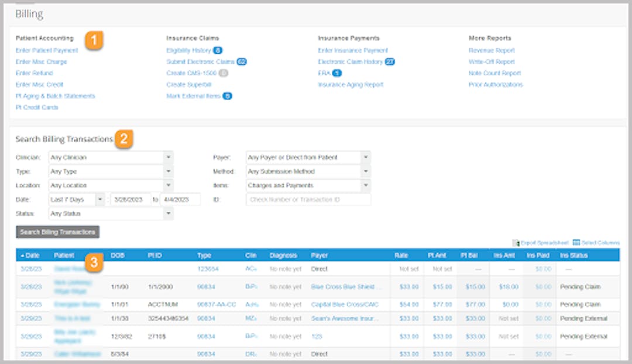Choose the Last 7 Days date range dropdown
This screenshot has height=364, width=632.
[x=76, y=200]
